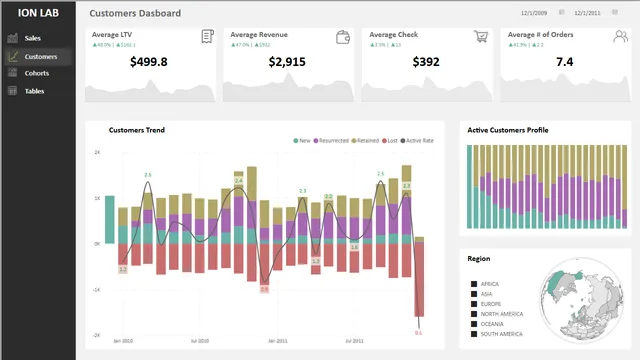Click the Region panel heading
This screenshot has height=360, width=640.
(479, 259)
